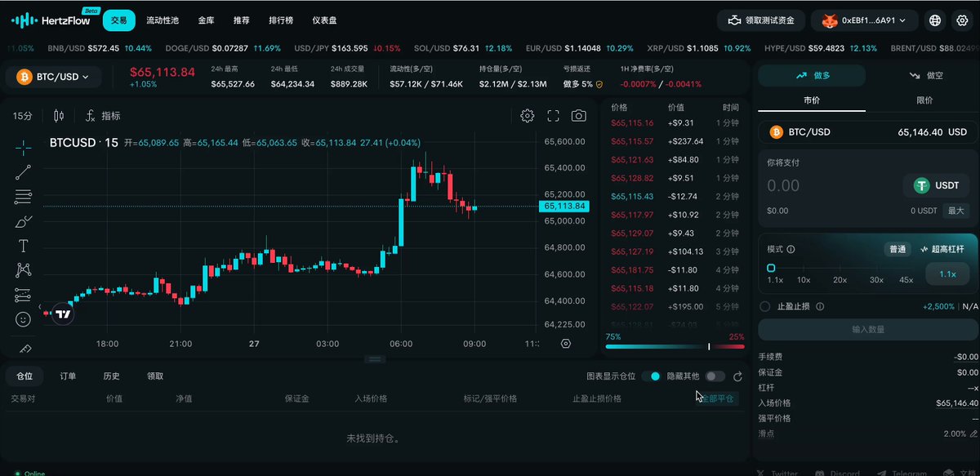Viewport: 980px width, 476px height.
Task: Enable take-profit stop-loss radio option
Action: [765, 306]
